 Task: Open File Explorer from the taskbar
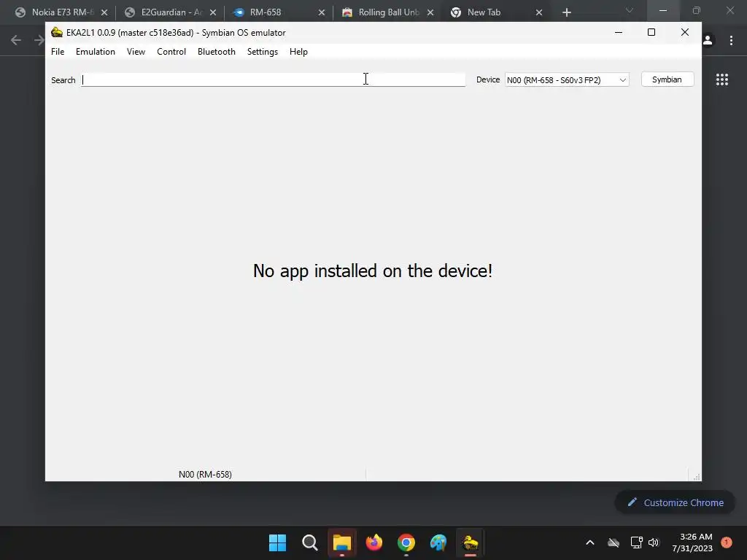[341, 542]
